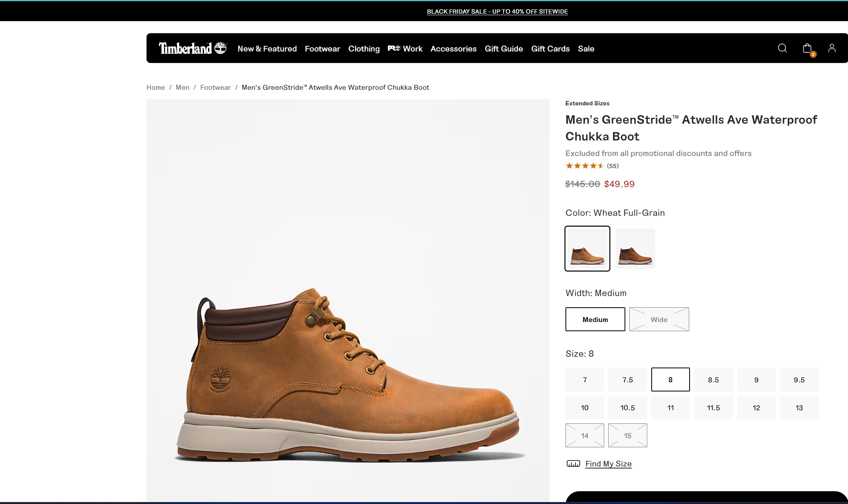This screenshot has height=504, width=848.
Task: Open the PRO Work menu
Action: coord(405,49)
